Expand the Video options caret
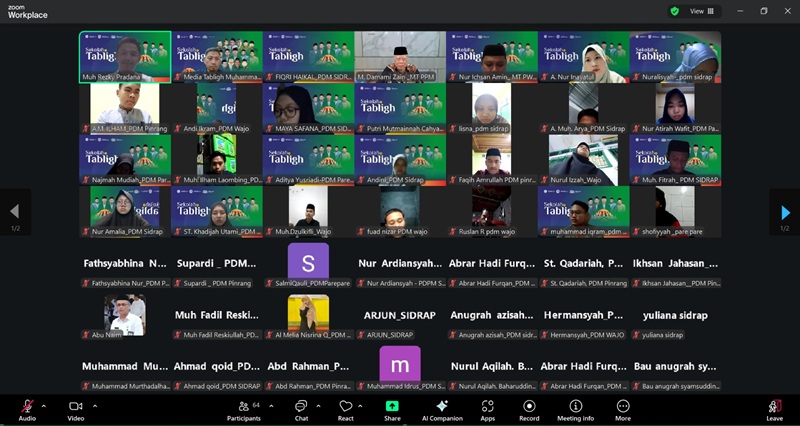The image size is (800, 426). click(x=95, y=406)
